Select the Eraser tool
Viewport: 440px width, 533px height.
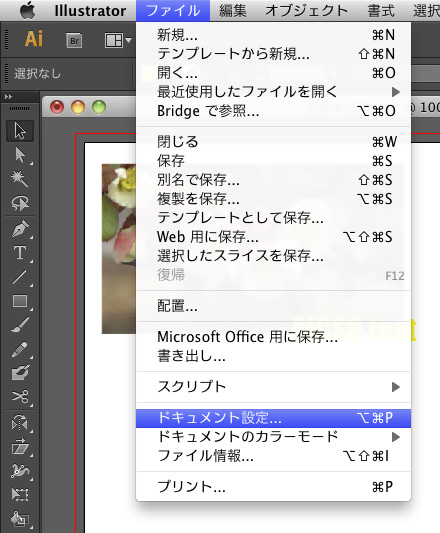20,373
